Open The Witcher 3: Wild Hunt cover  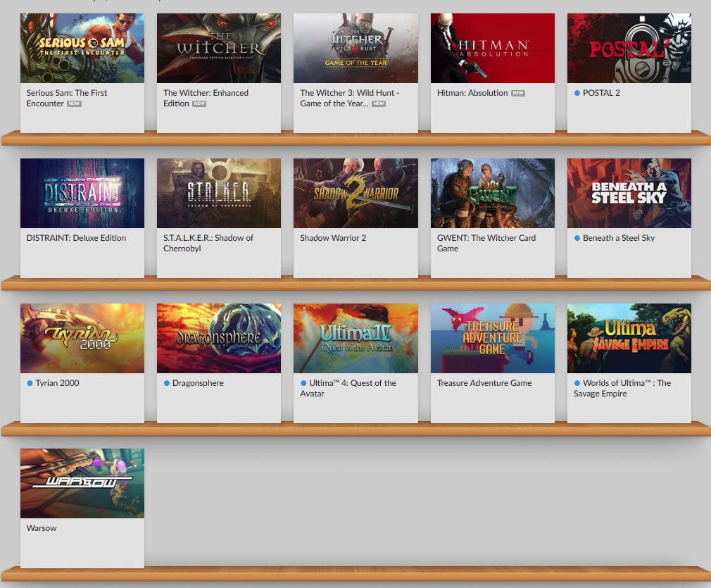coord(356,48)
